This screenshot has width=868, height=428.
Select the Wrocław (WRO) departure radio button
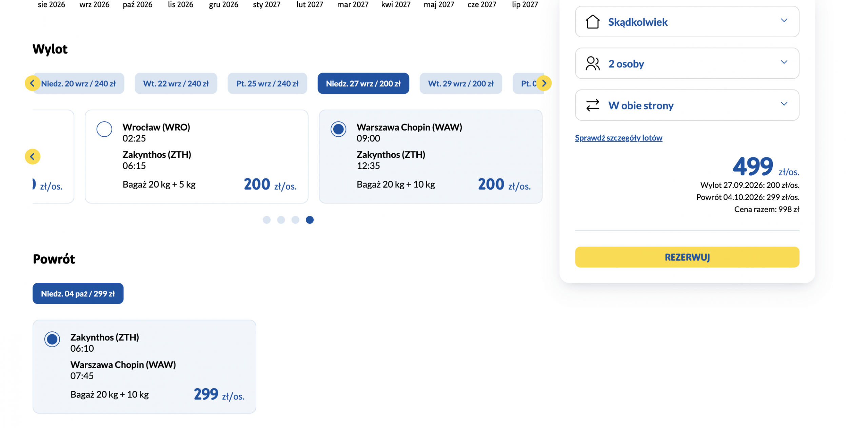pyautogui.click(x=104, y=129)
